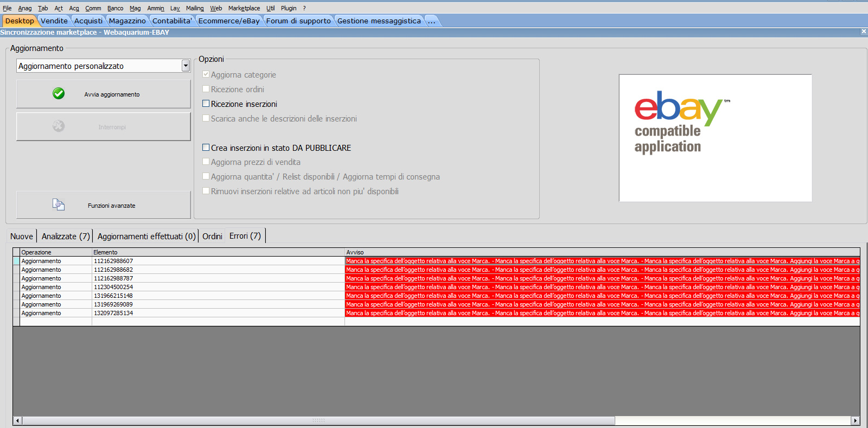
Task: Open the Marketplace menu
Action: click(x=244, y=8)
